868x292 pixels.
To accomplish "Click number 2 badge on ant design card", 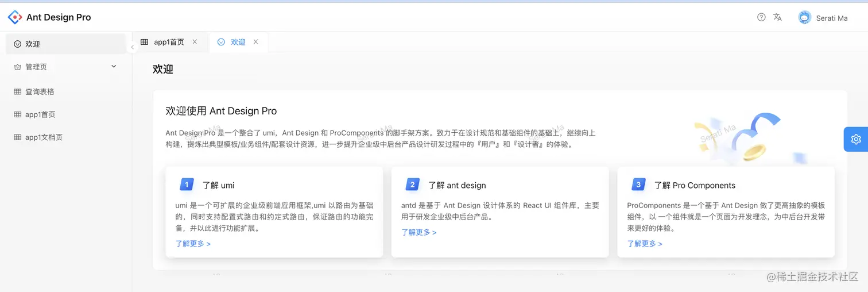I will coord(413,185).
